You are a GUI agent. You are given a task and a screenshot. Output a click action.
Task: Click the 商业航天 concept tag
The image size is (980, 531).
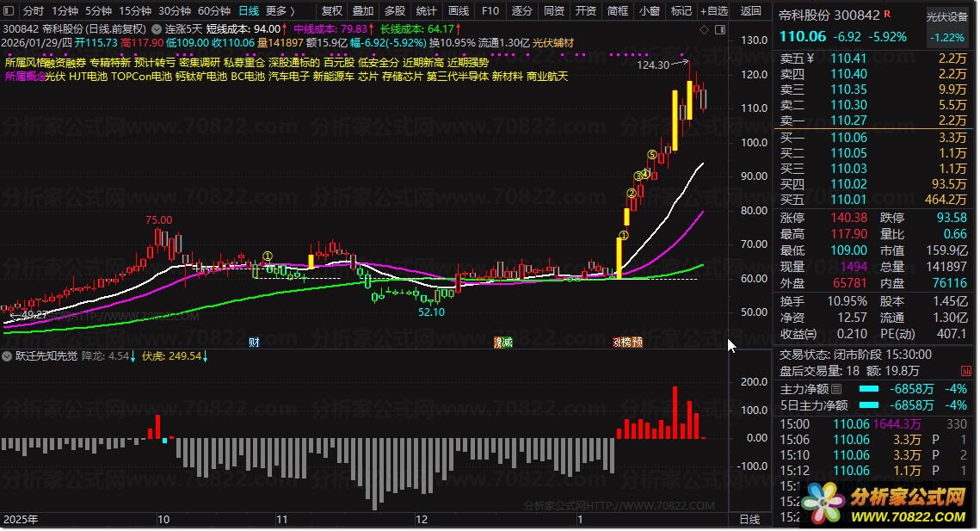click(547, 77)
